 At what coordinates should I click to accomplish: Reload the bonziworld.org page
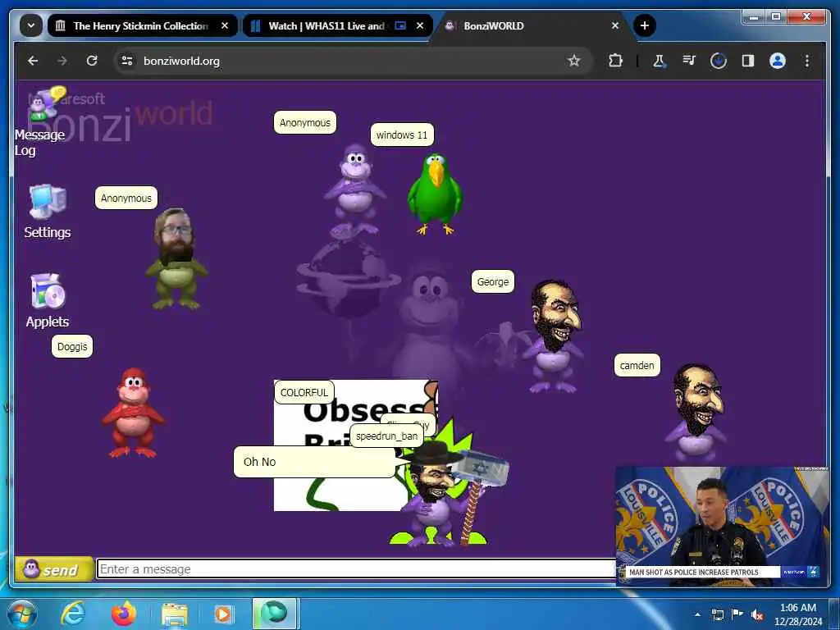coord(92,61)
